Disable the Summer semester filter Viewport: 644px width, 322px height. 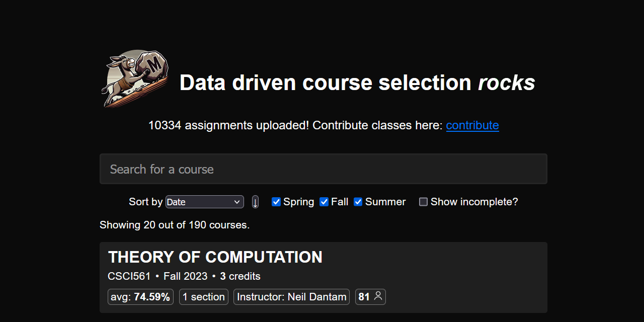(358, 201)
